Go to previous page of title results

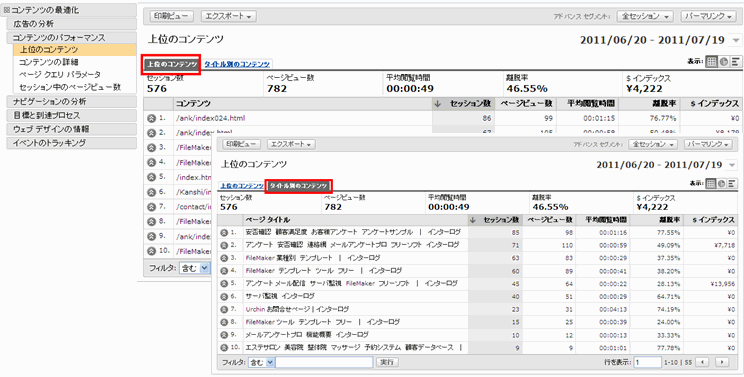point(703,362)
